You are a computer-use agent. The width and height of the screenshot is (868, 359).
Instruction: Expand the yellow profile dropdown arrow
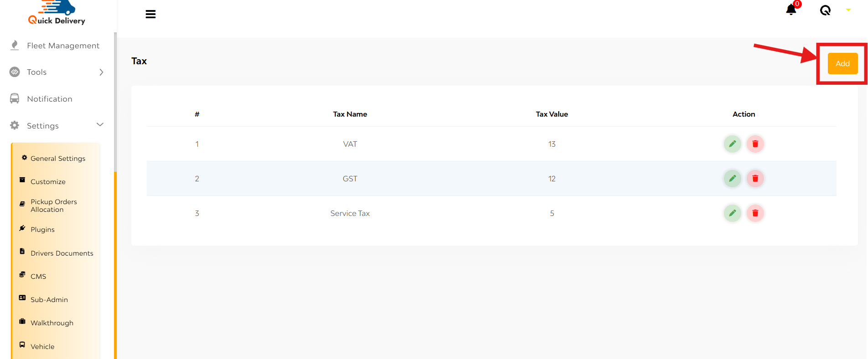pos(848,10)
